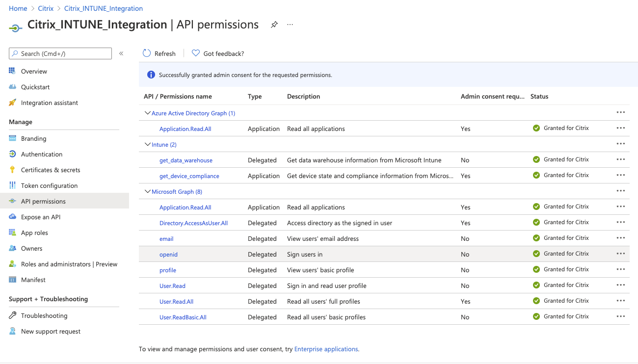Click 'Granted for Citrix' in get_device_compliance row
This screenshot has height=364, width=638.
coord(566,175)
